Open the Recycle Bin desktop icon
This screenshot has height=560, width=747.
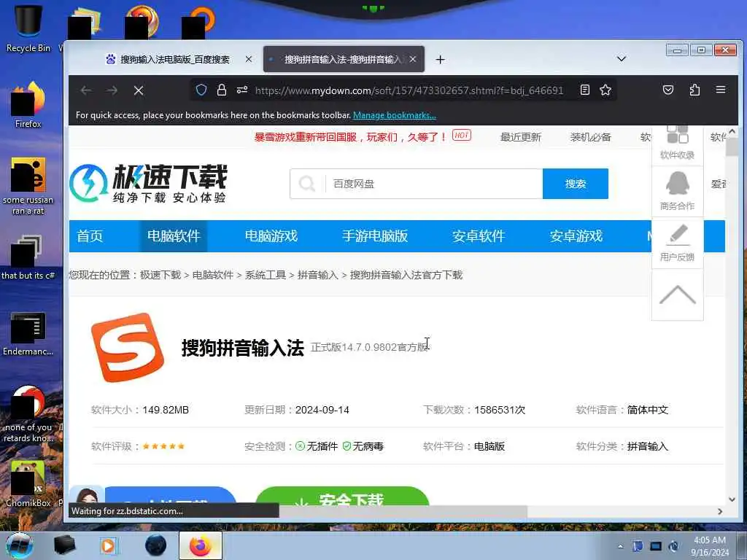coord(28,28)
